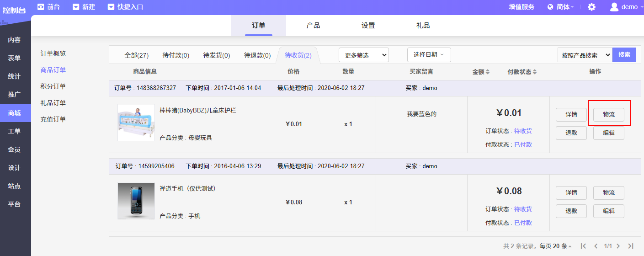Viewport: 644px width, 256px height.
Task: Click 物流 for the 儿童床护栏 order
Action: click(608, 115)
